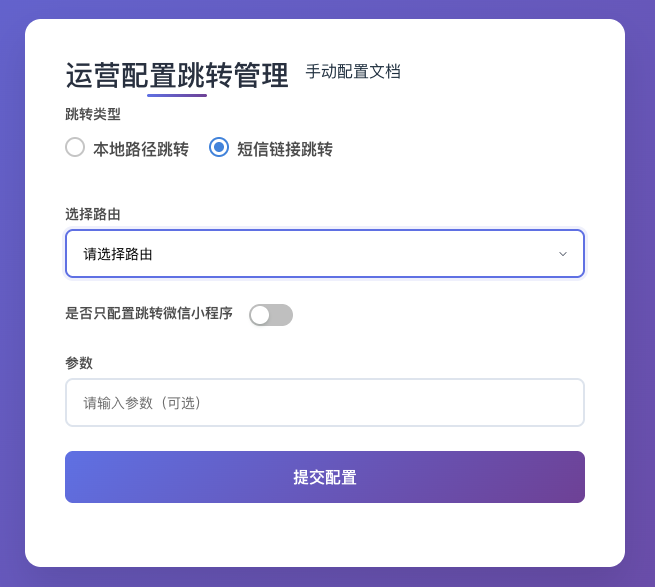
Task: Click the purple background outside the card
Action: tap(12, 300)
